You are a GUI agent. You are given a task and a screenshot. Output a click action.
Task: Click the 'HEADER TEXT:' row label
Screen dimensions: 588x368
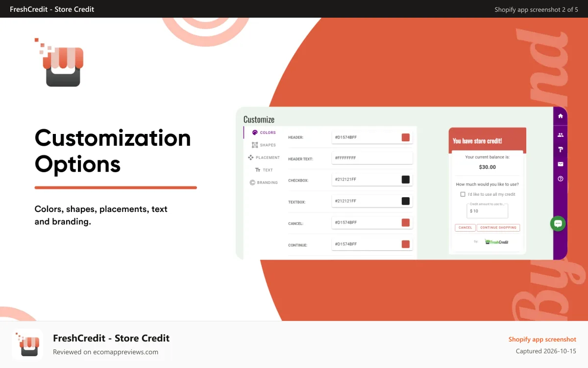(x=300, y=159)
